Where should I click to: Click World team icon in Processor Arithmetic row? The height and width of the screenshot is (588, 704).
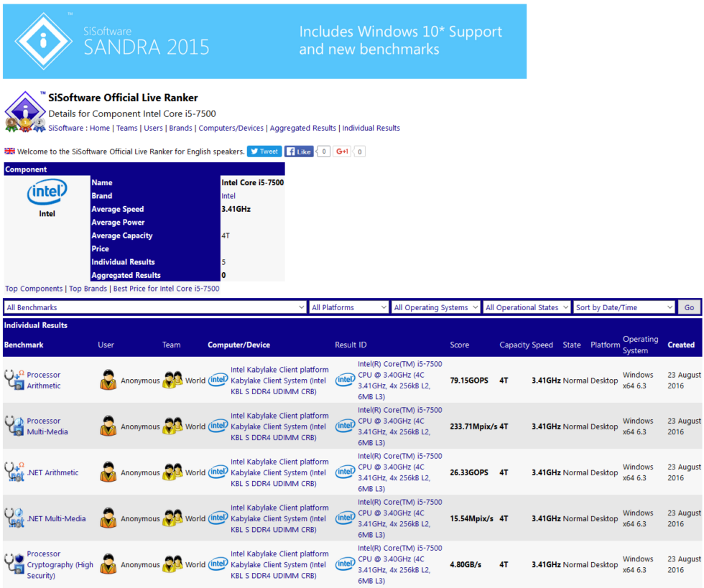(172, 380)
